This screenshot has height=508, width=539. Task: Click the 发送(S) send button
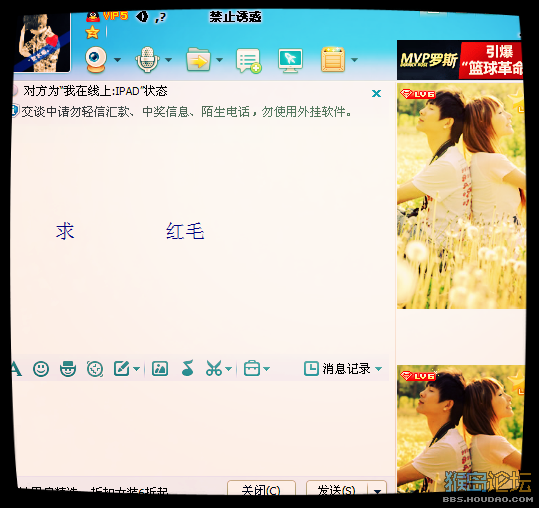point(337,488)
